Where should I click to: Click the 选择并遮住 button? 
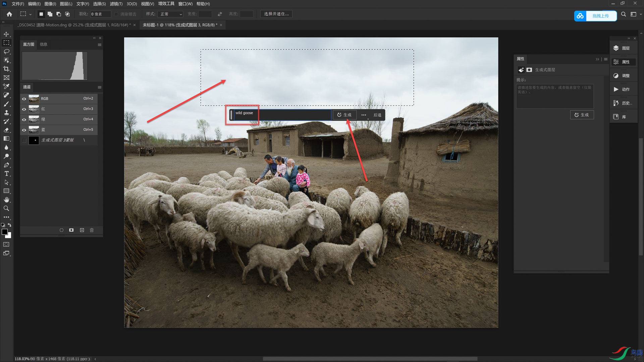pyautogui.click(x=276, y=14)
